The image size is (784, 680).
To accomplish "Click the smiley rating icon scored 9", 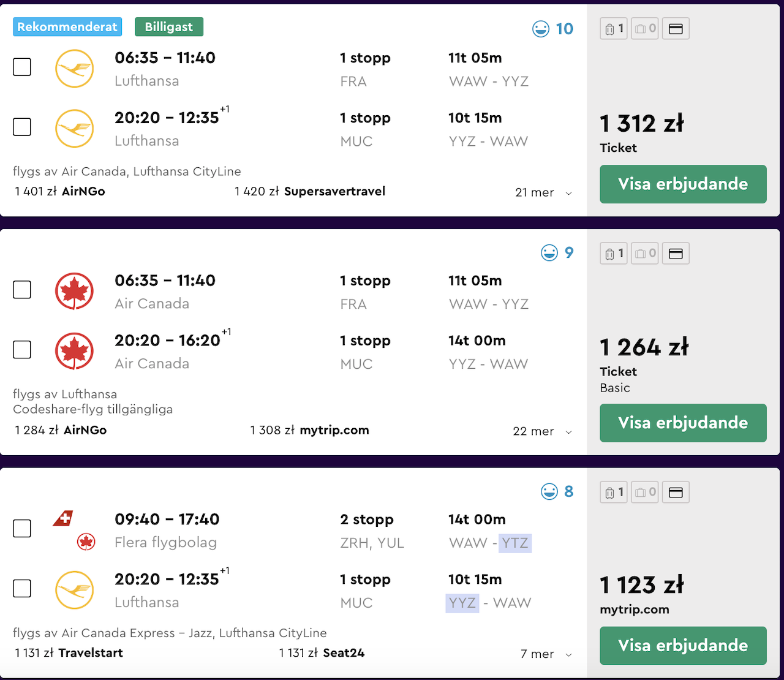I will coord(549,252).
